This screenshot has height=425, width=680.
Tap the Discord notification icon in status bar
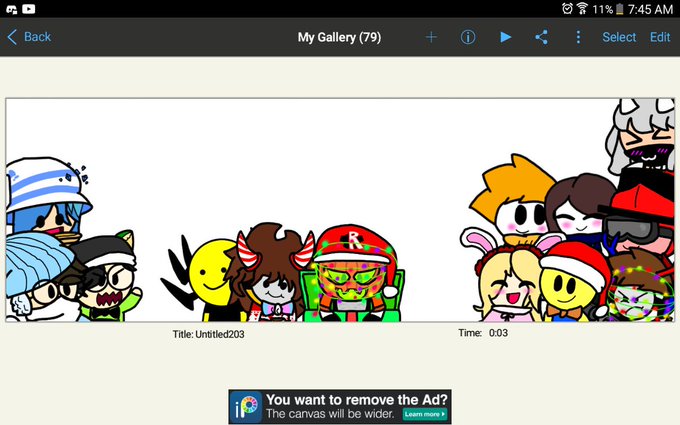pyautogui.click(x=11, y=9)
